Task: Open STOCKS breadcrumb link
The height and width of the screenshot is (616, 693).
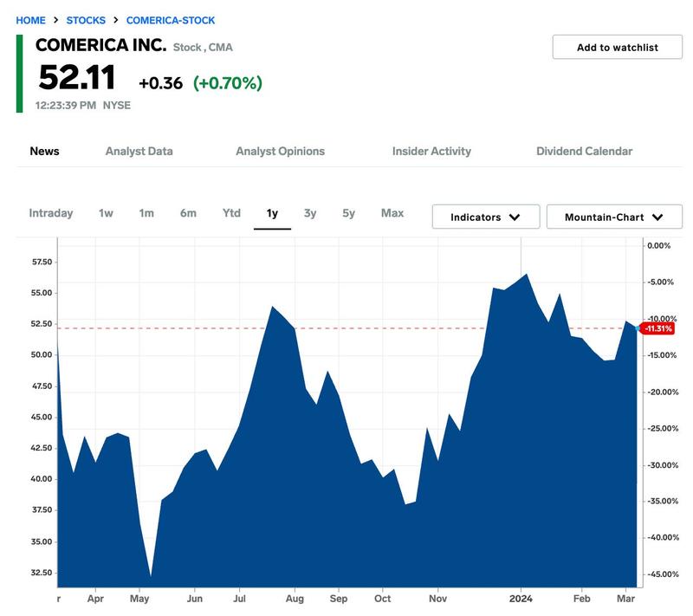Action: click(86, 20)
